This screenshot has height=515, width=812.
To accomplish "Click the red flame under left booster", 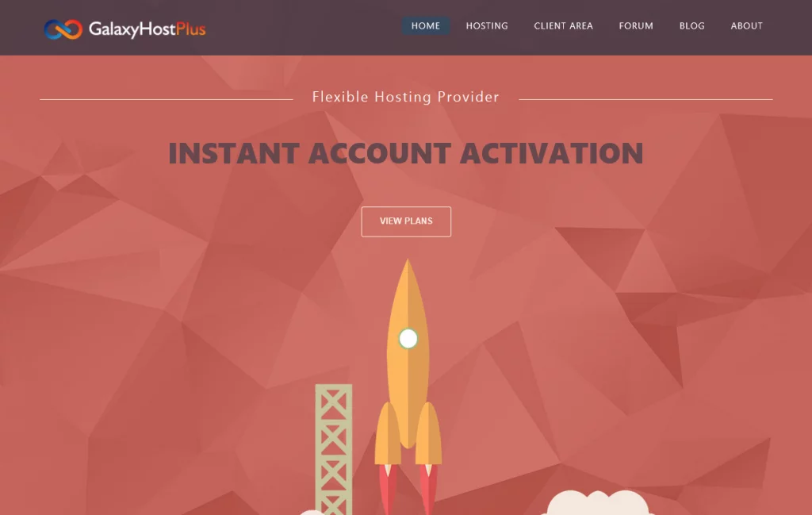I will click(387, 490).
